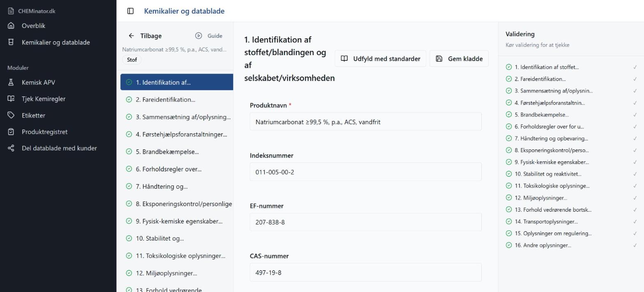Start the Guide

pyautogui.click(x=209, y=36)
